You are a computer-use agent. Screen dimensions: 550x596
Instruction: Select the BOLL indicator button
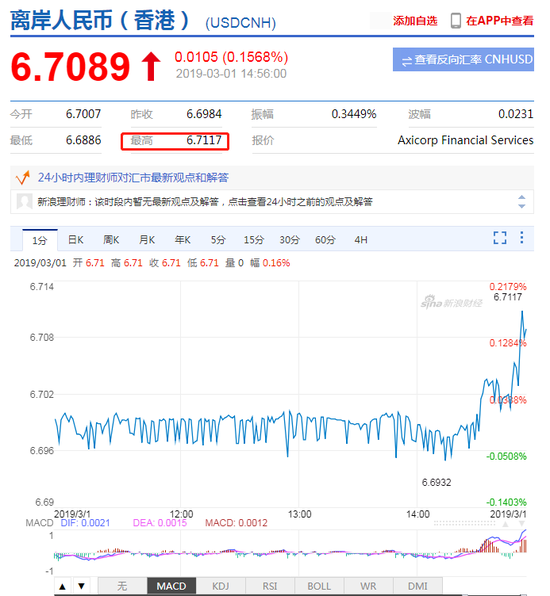click(x=319, y=586)
